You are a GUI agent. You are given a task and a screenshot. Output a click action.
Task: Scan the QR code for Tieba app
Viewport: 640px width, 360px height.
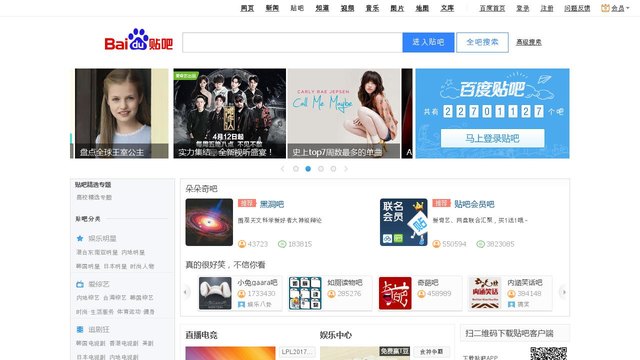click(549, 353)
